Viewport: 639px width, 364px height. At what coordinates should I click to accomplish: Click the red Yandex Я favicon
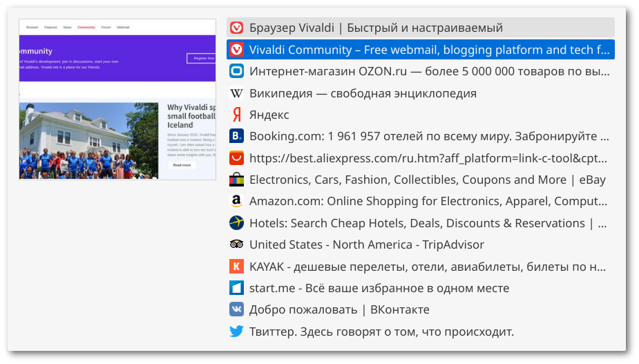(236, 115)
